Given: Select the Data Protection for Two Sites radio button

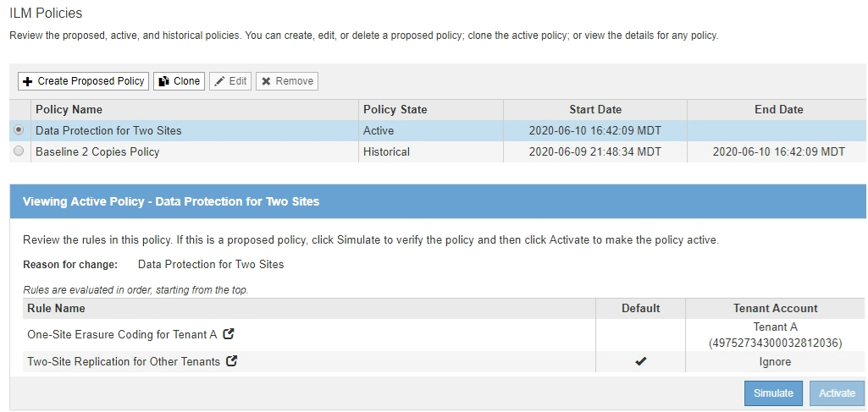Looking at the screenshot, I should [x=19, y=130].
